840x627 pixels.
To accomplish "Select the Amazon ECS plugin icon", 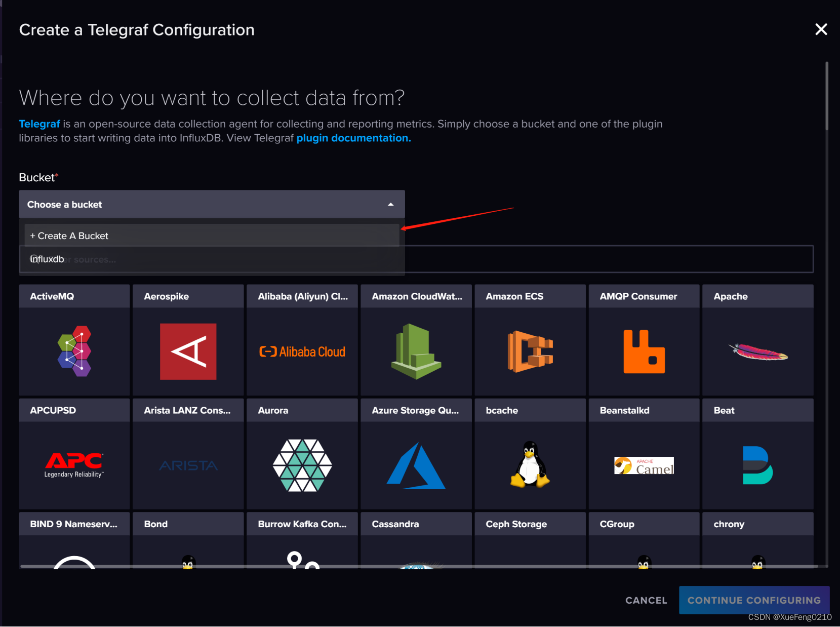I will (x=530, y=351).
